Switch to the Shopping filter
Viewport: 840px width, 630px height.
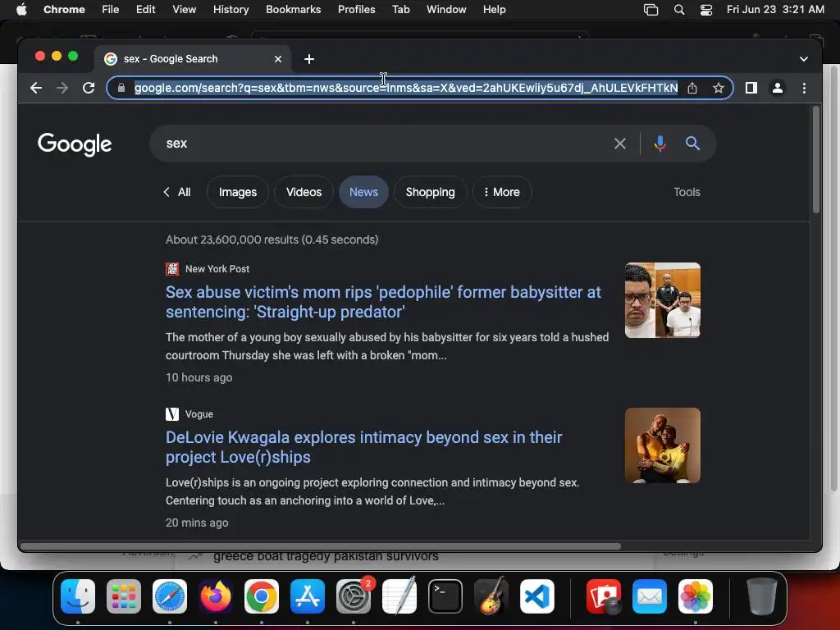coord(430,192)
